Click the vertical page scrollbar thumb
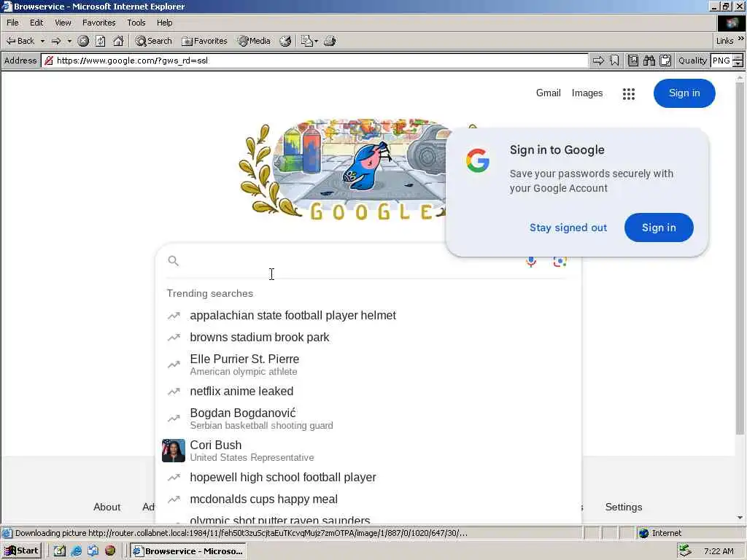Screen dimensions: 747x560 coord(740,257)
